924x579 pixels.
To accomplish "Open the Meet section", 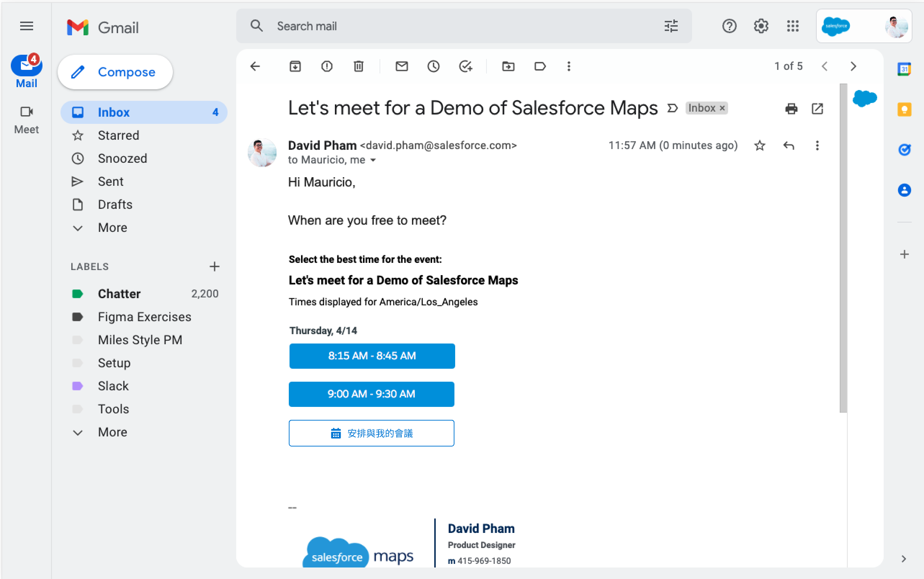I will [26, 120].
